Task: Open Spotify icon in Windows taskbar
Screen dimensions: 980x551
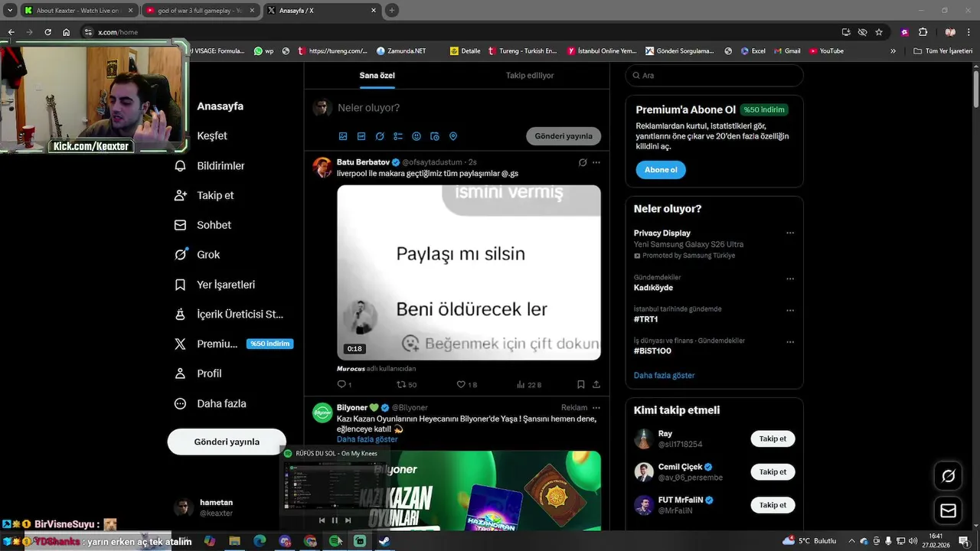Action: pyautogui.click(x=335, y=541)
